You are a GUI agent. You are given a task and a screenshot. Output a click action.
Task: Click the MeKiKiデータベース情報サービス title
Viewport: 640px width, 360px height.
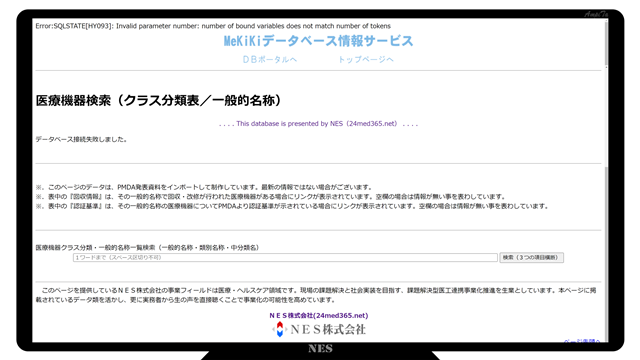tap(319, 41)
